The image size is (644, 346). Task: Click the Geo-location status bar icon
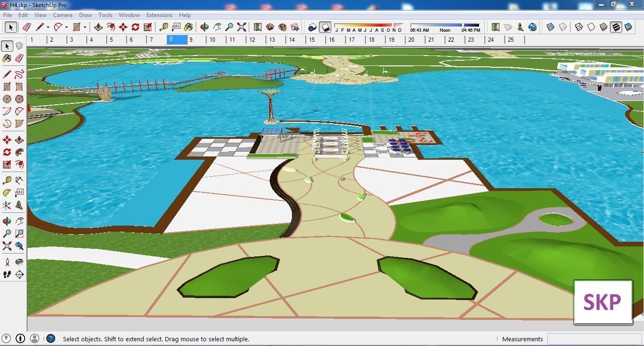tap(7, 338)
